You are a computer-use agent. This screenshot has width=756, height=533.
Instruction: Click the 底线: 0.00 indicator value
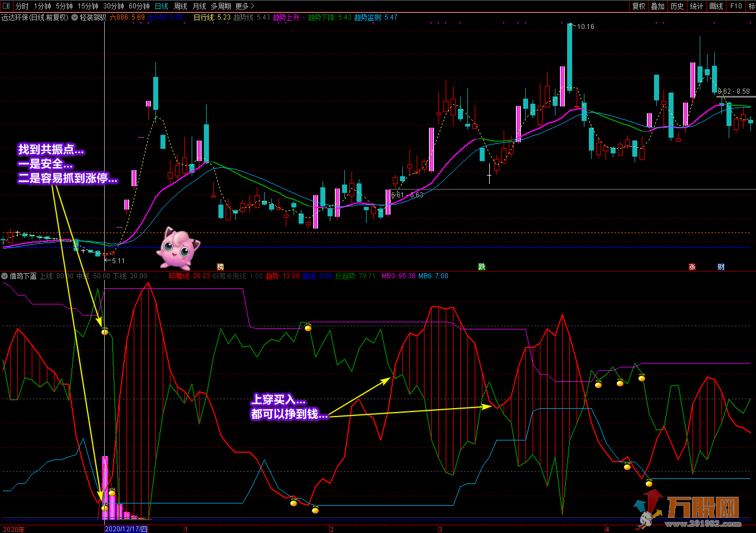click(317, 276)
